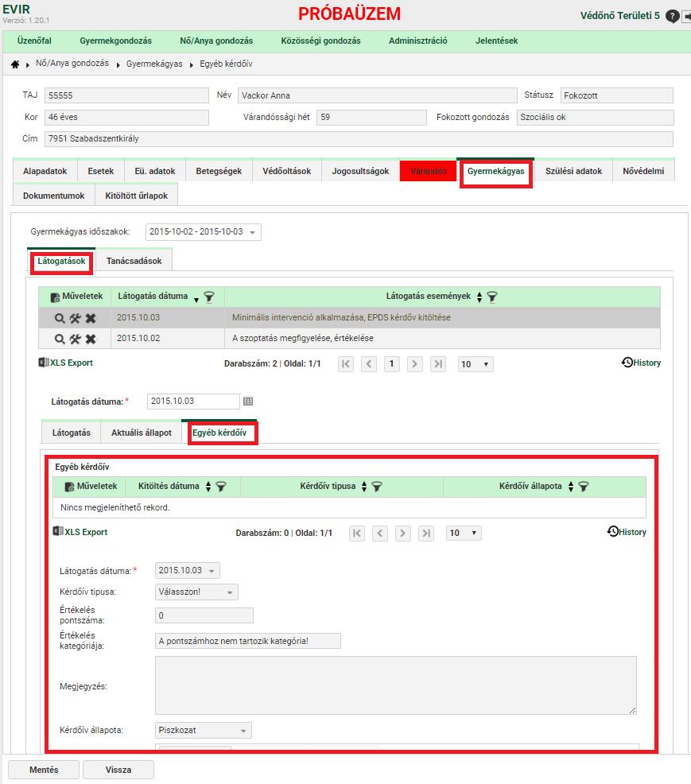
Task: Open History for the visits table
Action: click(x=641, y=363)
